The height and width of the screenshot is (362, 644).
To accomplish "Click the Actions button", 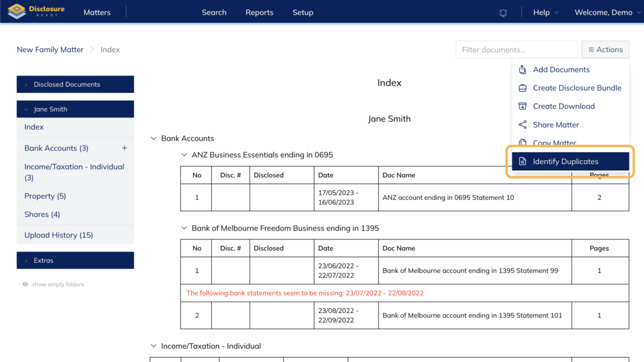I will pos(605,50).
